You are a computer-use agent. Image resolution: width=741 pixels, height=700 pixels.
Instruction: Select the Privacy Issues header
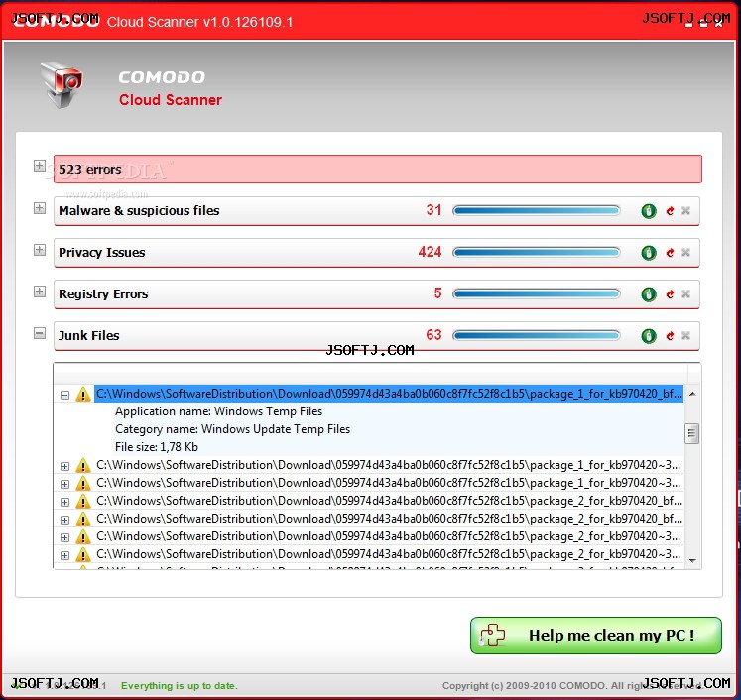pos(377,253)
